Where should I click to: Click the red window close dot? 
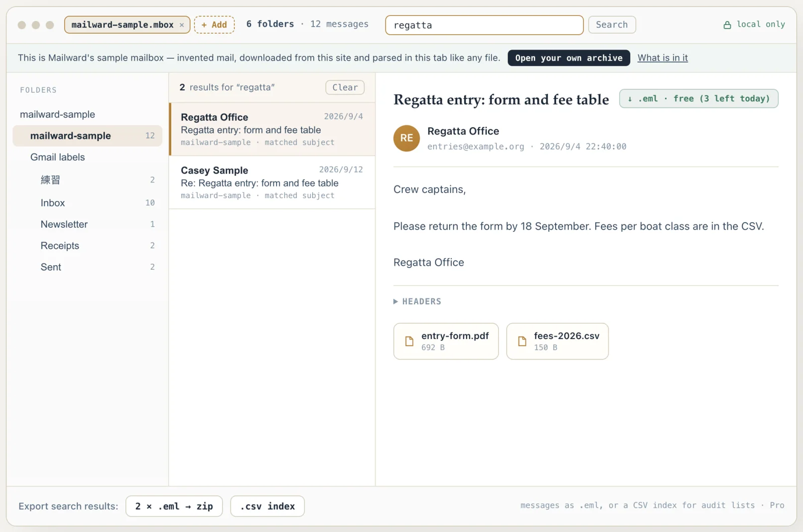22,25
